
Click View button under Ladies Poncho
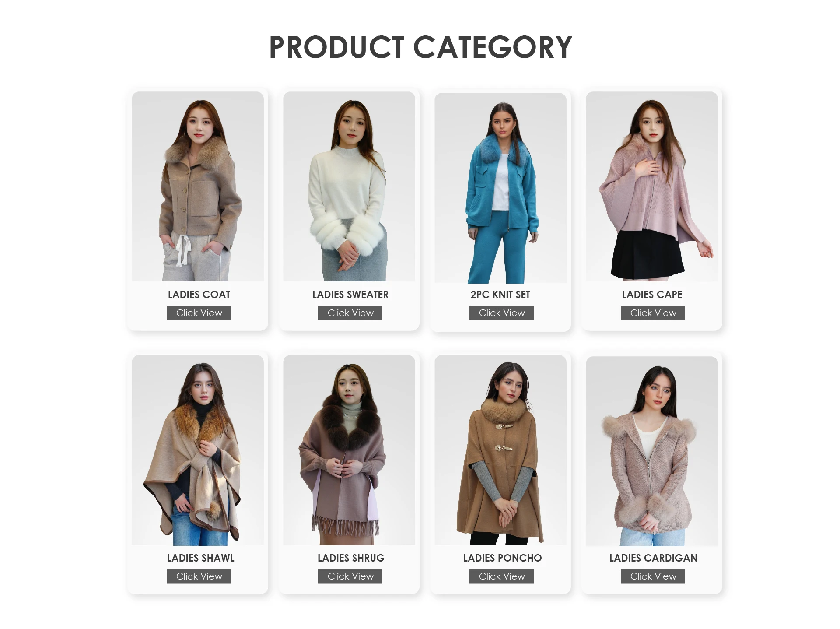[501, 576]
